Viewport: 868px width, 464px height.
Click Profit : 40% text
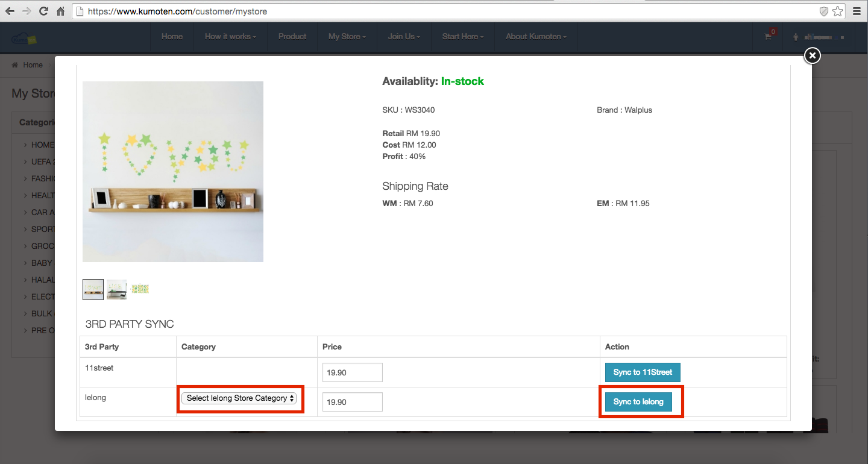coord(404,156)
